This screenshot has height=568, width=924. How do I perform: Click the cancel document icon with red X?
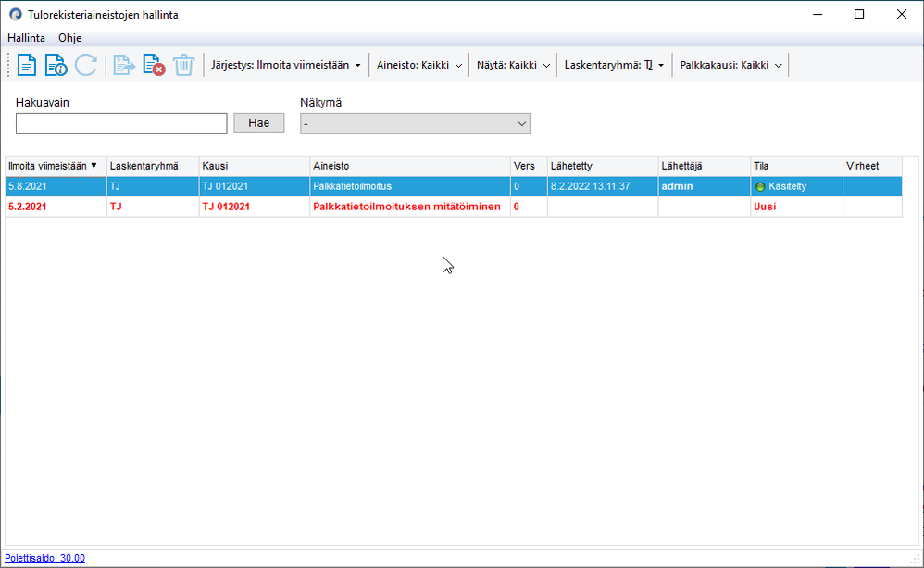153,65
